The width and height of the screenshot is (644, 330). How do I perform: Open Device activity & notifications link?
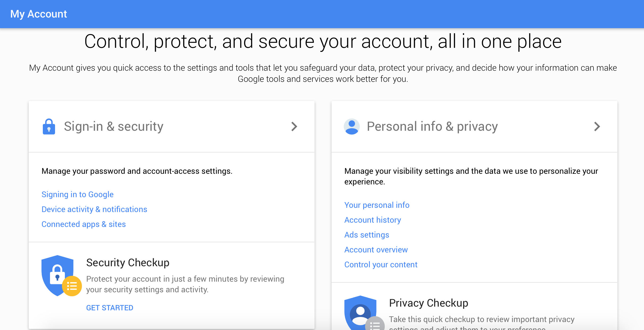click(x=94, y=209)
